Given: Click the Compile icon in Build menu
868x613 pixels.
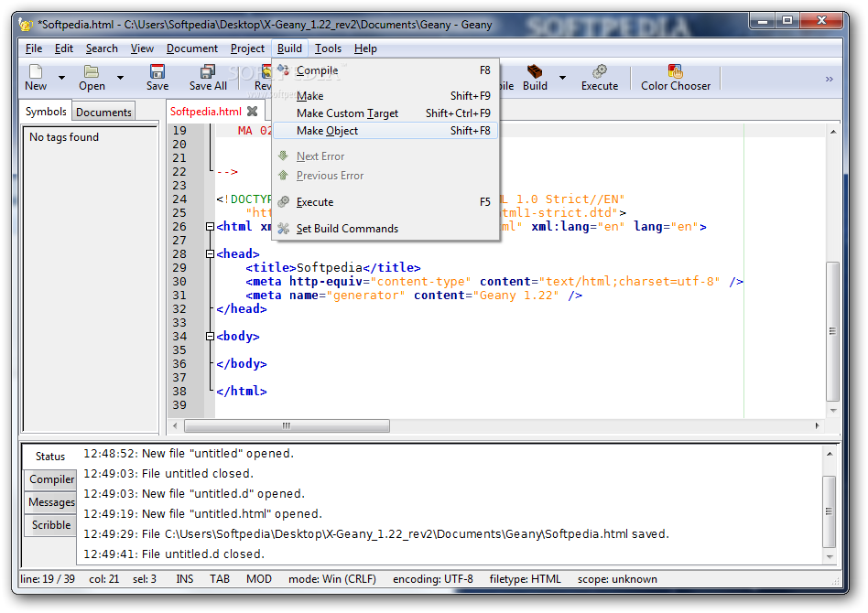Looking at the screenshot, I should click(x=284, y=70).
